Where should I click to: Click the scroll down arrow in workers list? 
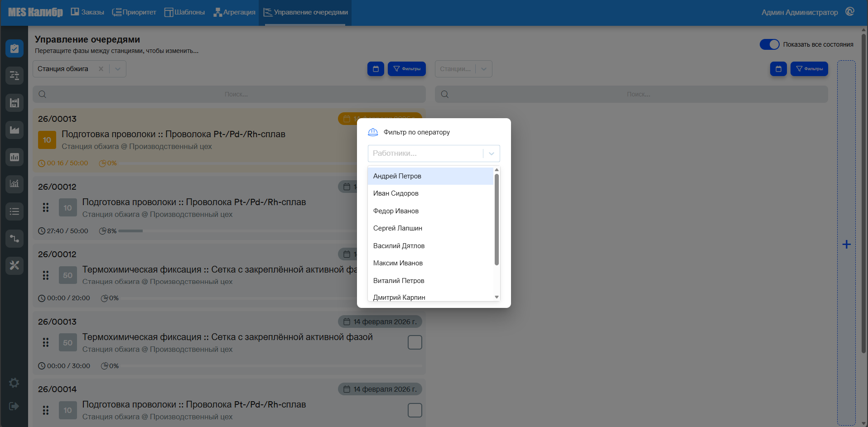497,297
